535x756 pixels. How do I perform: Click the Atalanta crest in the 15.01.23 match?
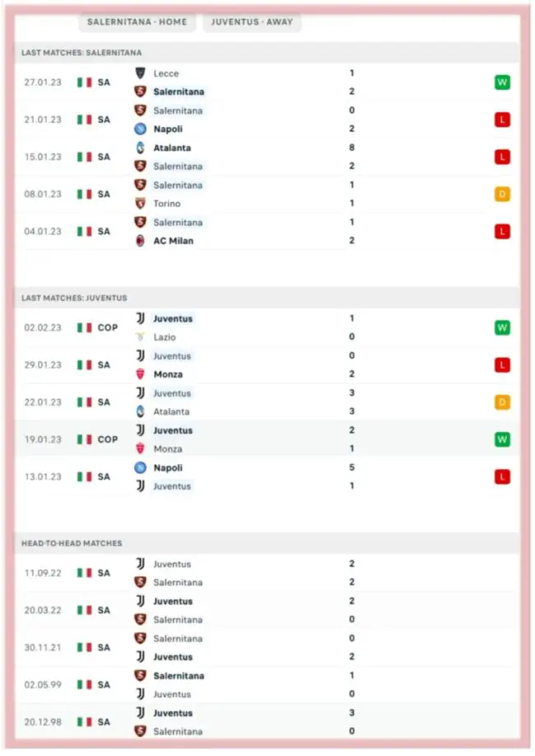click(x=141, y=148)
